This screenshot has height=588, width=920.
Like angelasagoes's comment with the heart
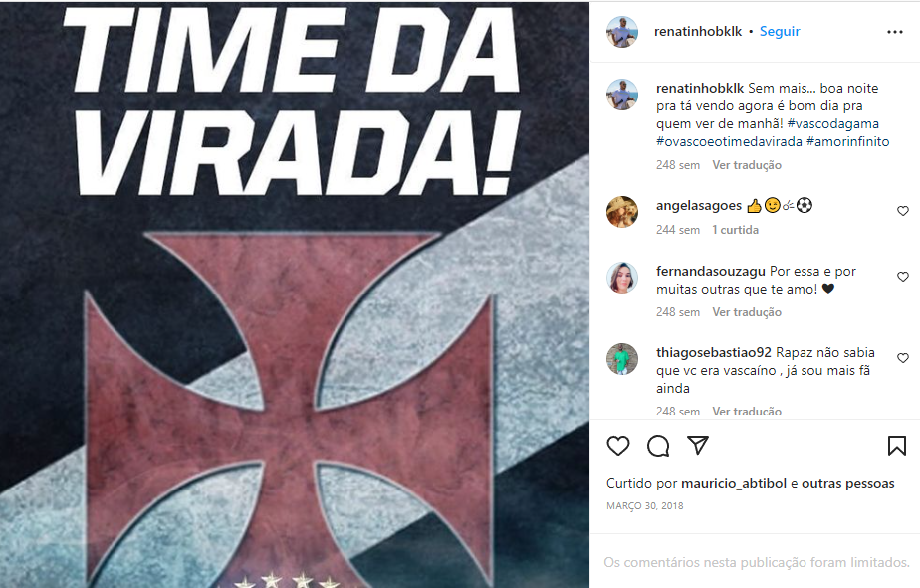coord(903,211)
